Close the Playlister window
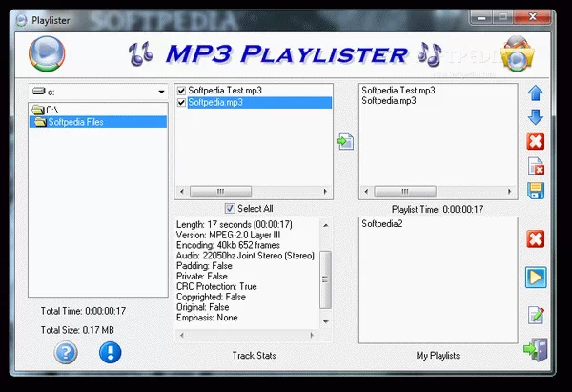 (x=533, y=17)
